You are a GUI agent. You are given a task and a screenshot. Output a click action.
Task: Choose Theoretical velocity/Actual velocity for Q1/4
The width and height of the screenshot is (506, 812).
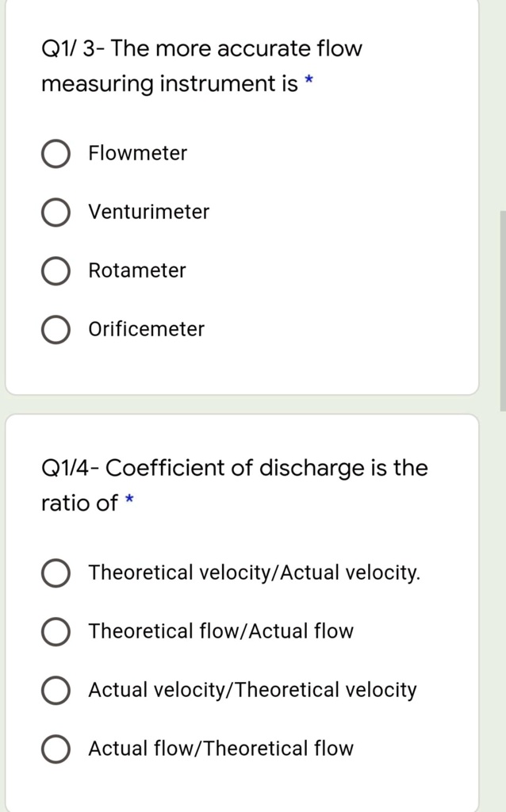[x=56, y=573]
